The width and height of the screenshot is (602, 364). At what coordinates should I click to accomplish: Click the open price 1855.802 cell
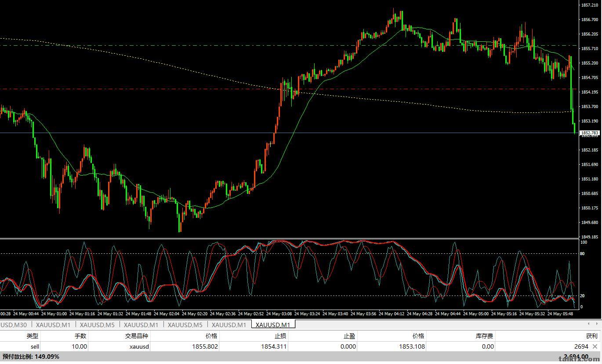point(205,346)
